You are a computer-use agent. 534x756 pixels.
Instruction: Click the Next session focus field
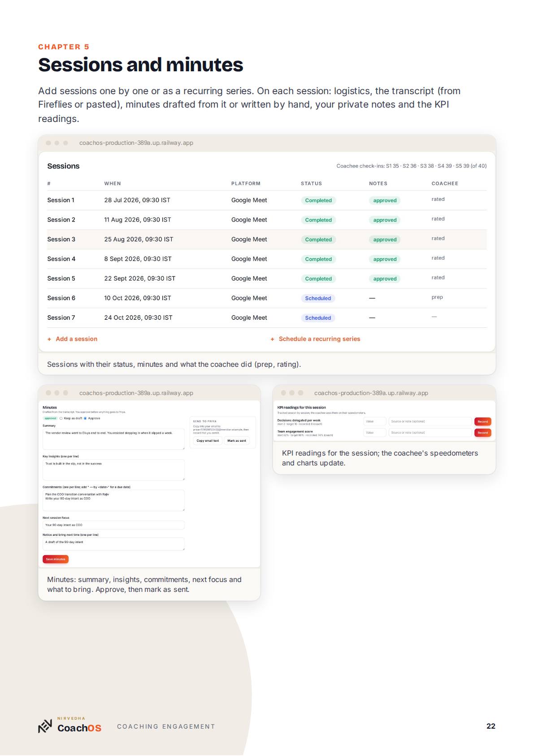tap(113, 525)
